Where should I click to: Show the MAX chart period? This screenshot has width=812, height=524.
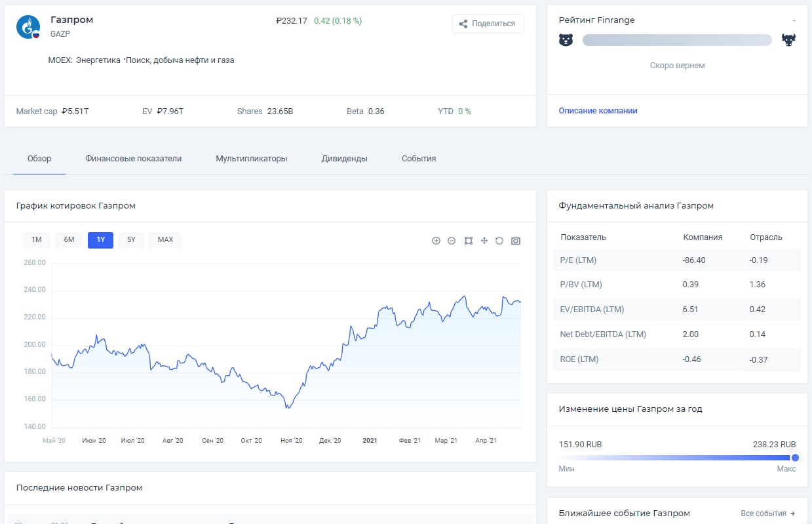[x=165, y=240]
